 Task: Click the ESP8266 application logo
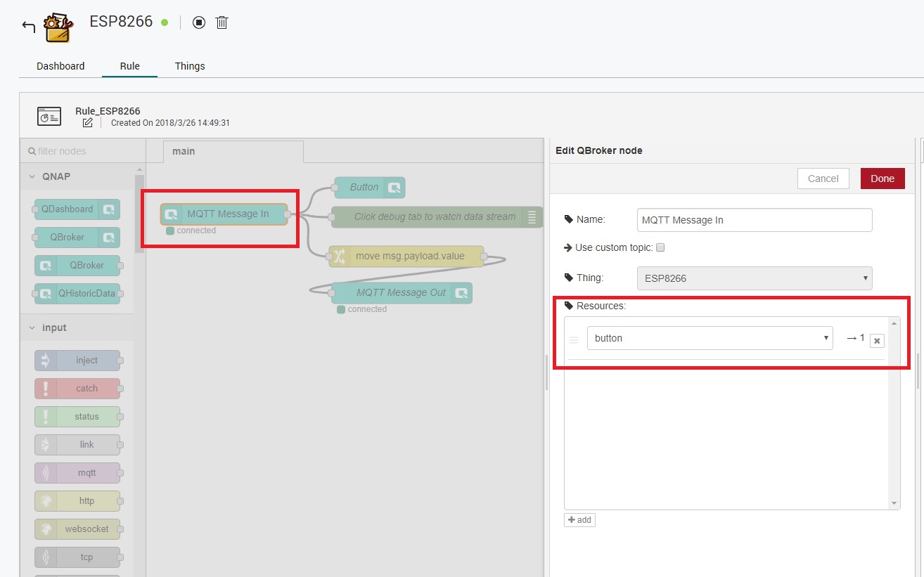(58, 27)
